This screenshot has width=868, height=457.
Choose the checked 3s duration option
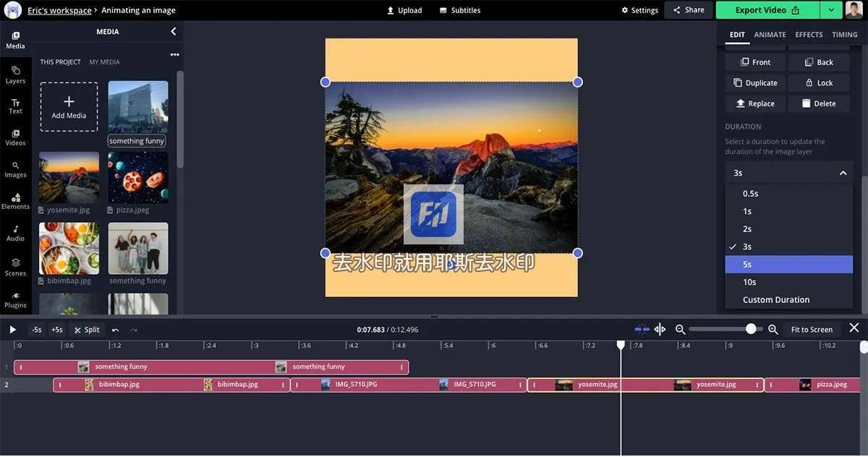[x=789, y=247]
